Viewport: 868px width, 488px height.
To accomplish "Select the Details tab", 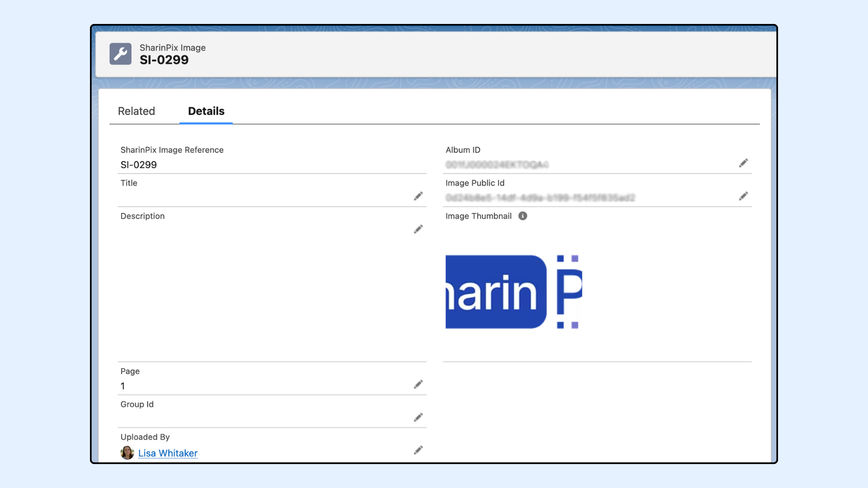I will pos(206,111).
